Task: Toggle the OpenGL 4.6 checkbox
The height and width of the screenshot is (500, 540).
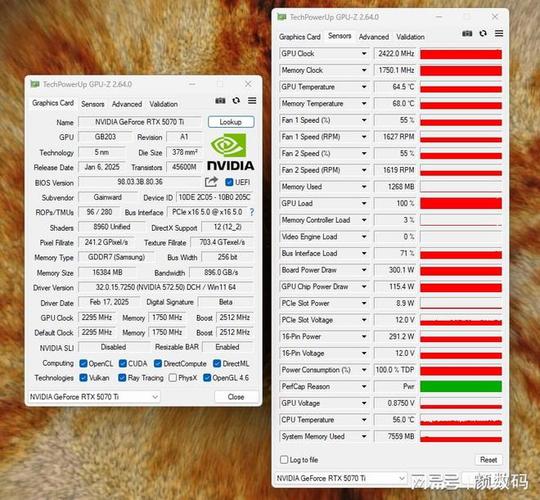Action: 207,377
